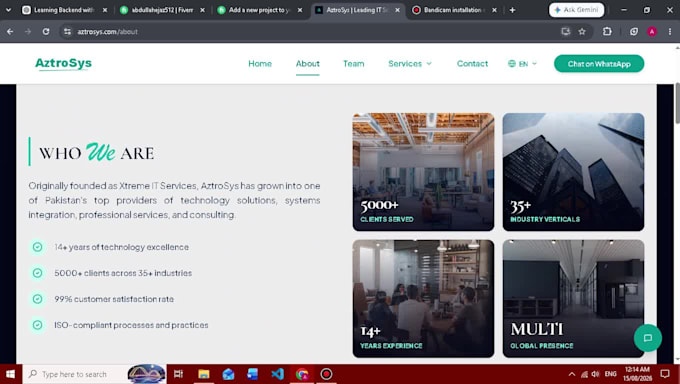Open the taskbar clock and date
680x384 pixels.
pyautogui.click(x=637, y=374)
